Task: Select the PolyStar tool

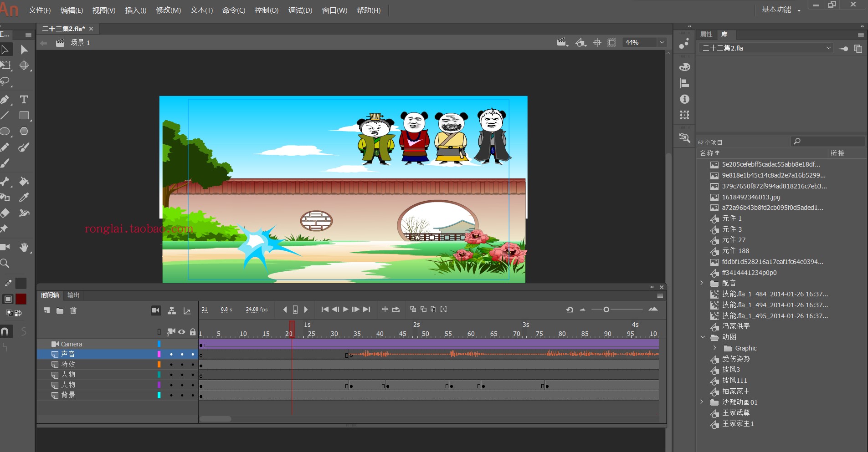Action: [x=24, y=132]
